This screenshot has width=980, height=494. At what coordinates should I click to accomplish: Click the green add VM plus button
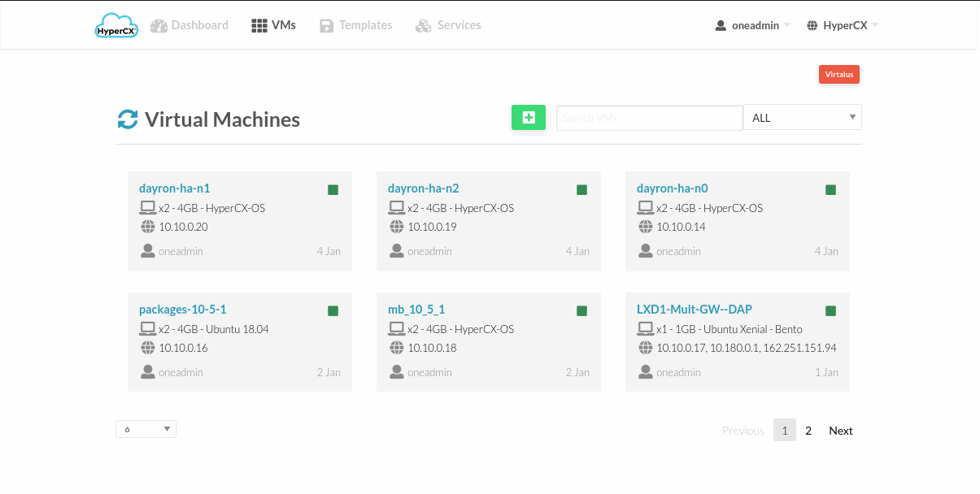pos(529,118)
